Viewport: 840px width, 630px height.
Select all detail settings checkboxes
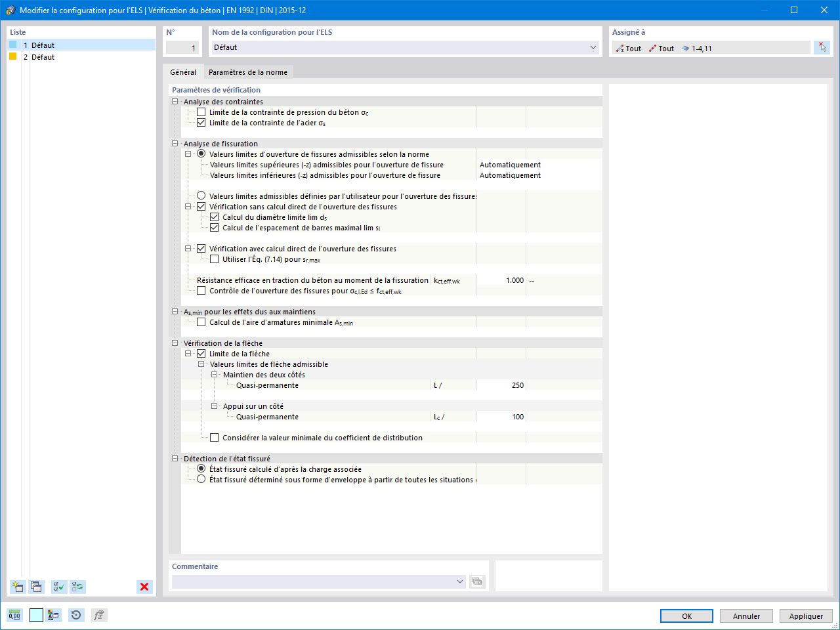tap(58, 587)
